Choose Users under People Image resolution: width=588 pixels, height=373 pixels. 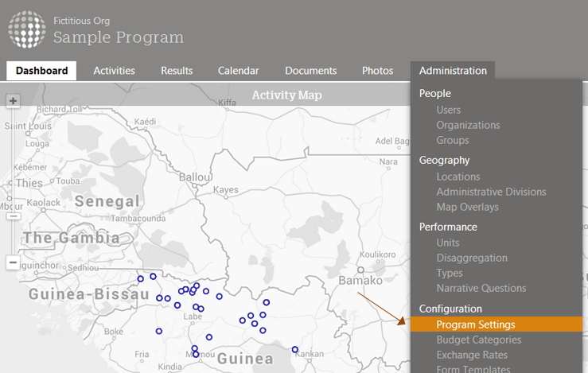tap(448, 110)
